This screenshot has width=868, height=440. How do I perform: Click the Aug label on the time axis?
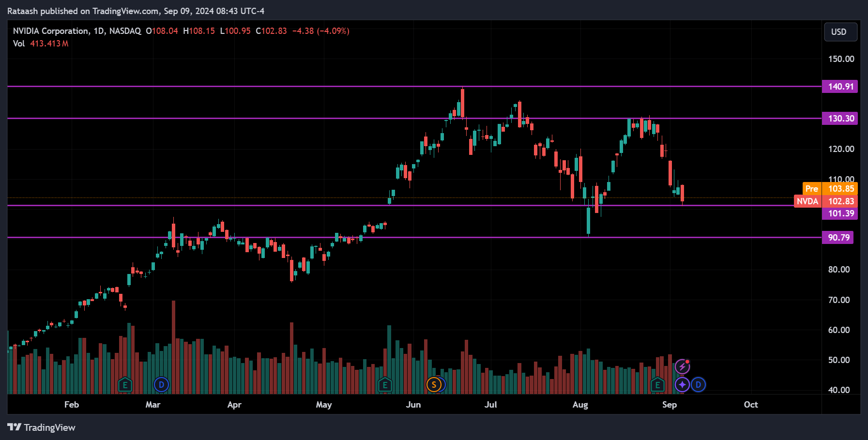click(x=580, y=405)
